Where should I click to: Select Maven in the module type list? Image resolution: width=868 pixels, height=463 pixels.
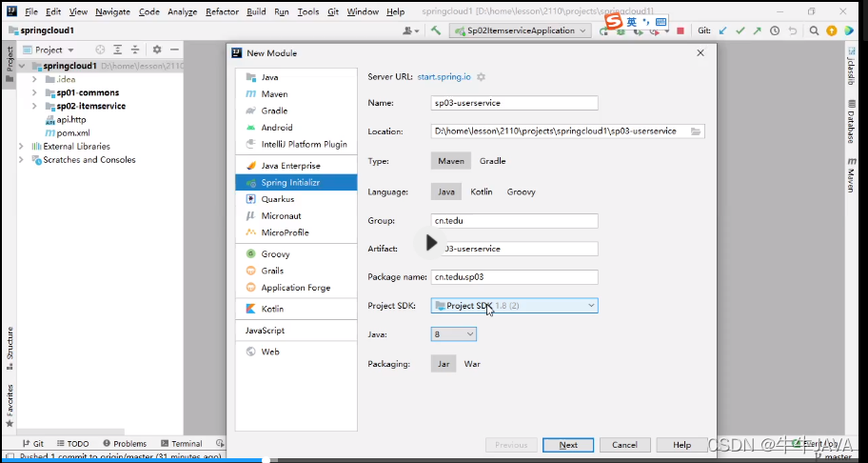(296, 94)
